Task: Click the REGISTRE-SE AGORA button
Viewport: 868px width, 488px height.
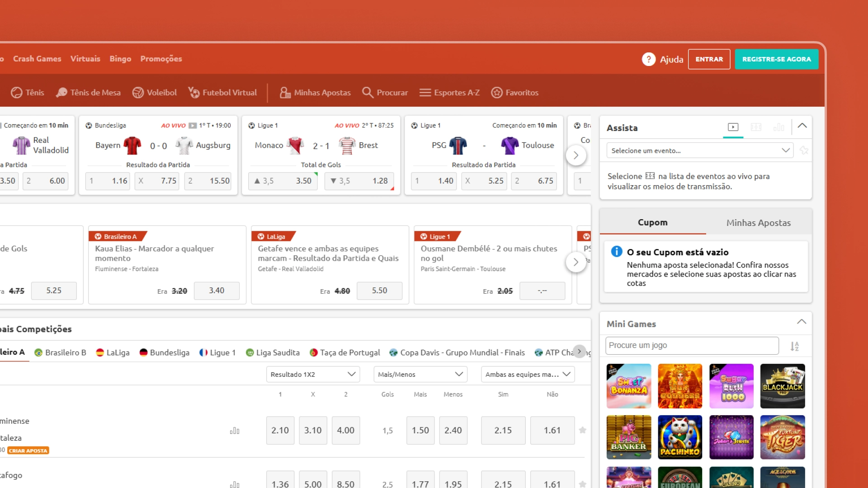Action: point(776,59)
